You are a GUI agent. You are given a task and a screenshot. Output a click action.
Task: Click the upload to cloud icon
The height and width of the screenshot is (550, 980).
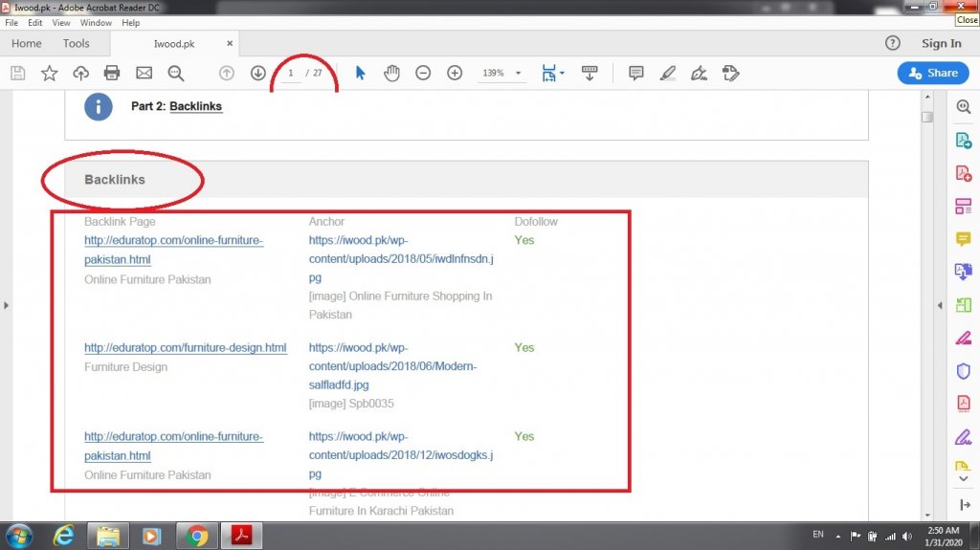[80, 73]
